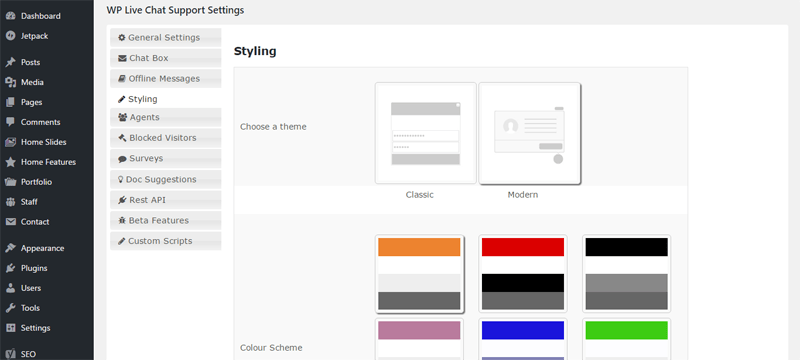Click the Staff icon
This screenshot has width=800, height=360.
[10, 201]
